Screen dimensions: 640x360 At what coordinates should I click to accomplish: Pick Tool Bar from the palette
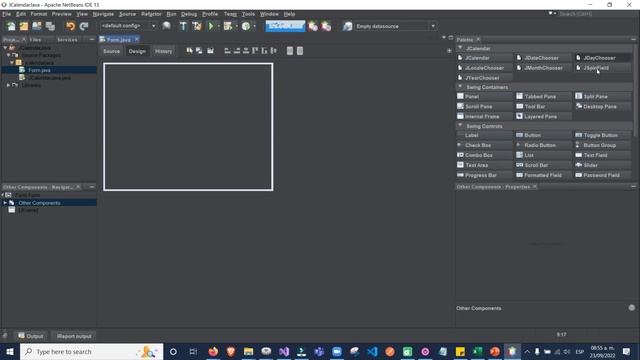(x=544, y=107)
